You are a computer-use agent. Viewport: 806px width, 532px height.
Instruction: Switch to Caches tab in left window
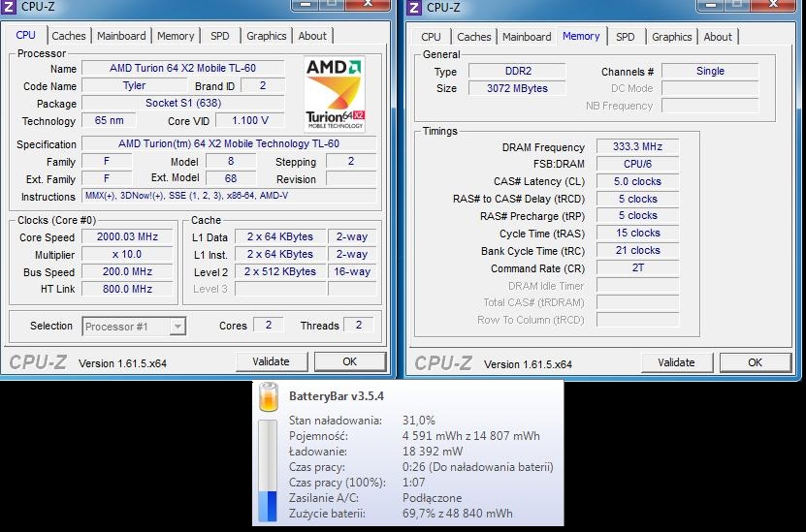(x=68, y=36)
